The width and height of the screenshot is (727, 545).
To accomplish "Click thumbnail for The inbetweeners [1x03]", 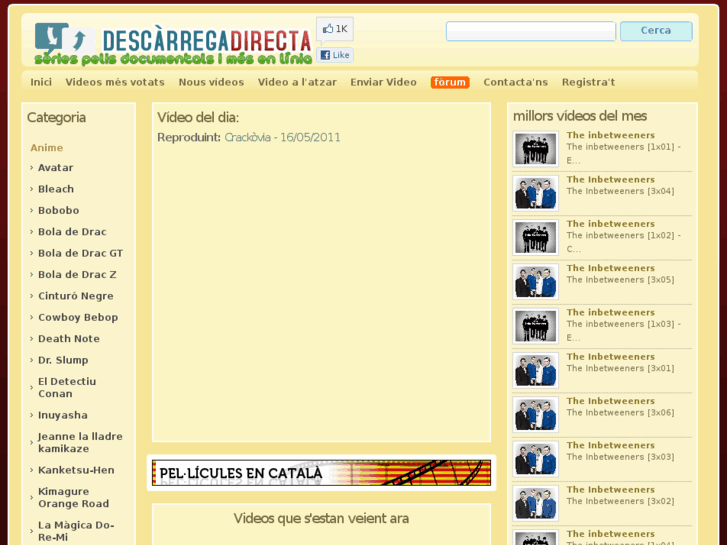I will (x=536, y=326).
